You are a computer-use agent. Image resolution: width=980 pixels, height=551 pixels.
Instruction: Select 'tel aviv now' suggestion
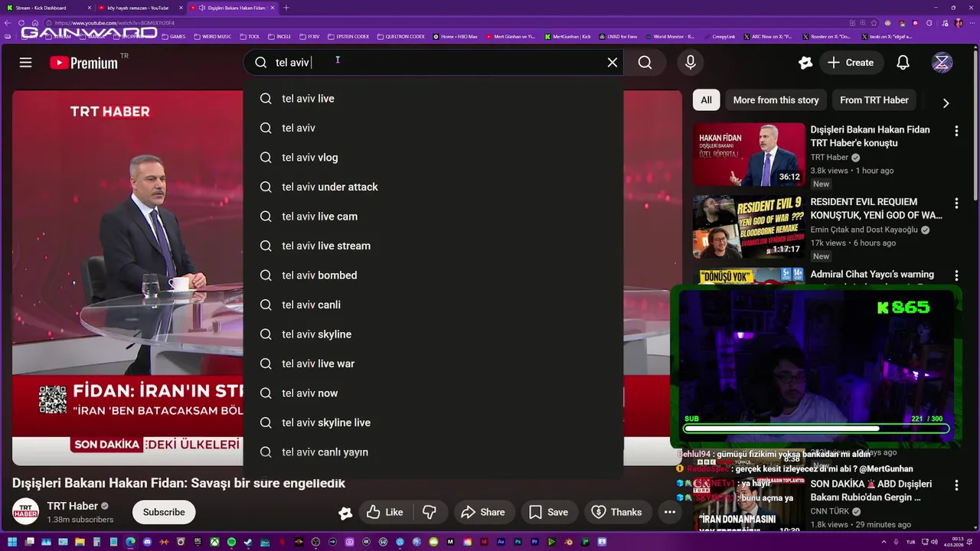tap(433, 393)
